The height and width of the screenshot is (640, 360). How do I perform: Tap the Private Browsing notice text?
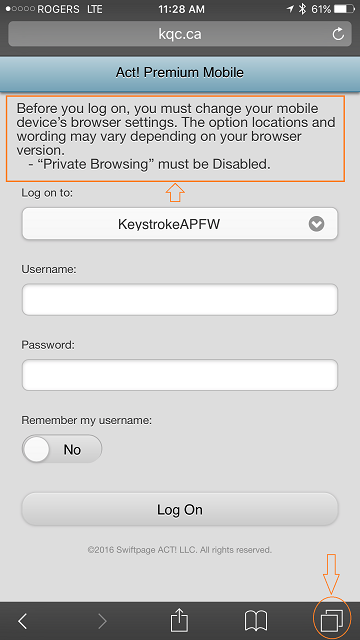pyautogui.click(x=150, y=165)
